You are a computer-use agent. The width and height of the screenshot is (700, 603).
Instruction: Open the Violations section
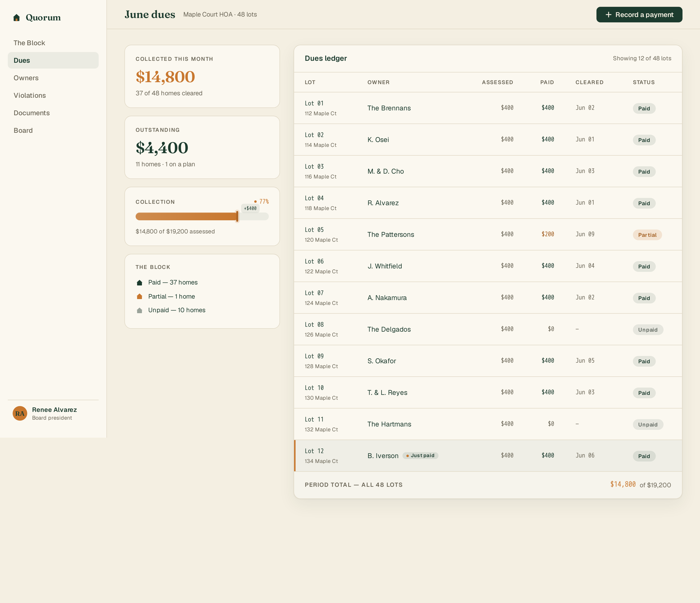click(x=53, y=96)
